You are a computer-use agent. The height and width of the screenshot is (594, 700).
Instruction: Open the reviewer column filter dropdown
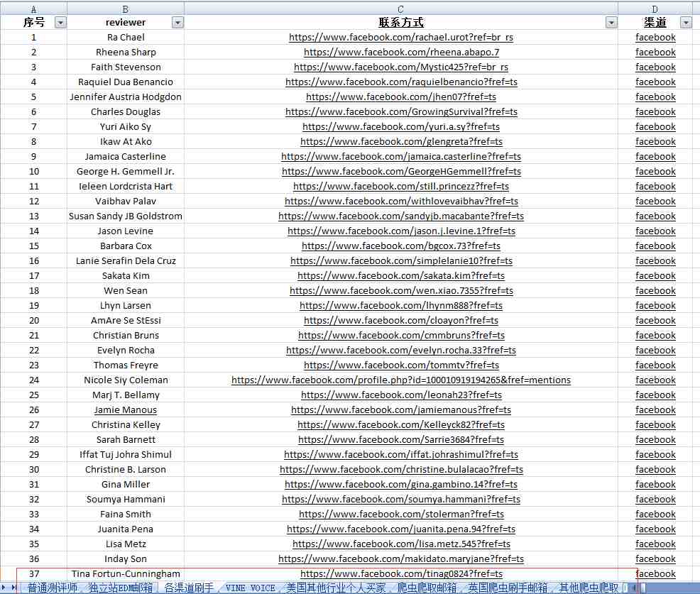click(x=177, y=23)
